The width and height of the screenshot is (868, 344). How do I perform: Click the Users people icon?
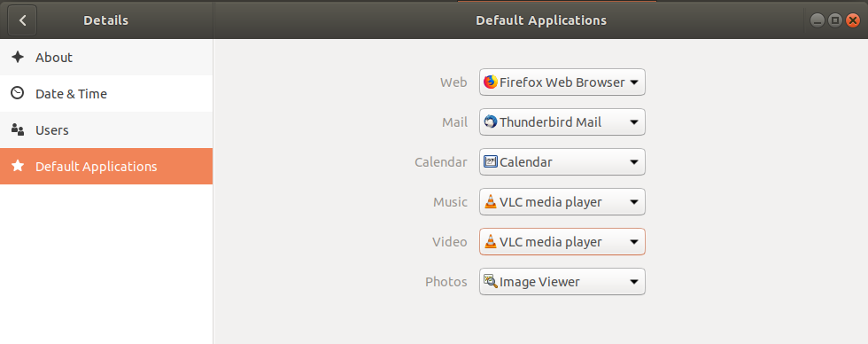pos(18,130)
